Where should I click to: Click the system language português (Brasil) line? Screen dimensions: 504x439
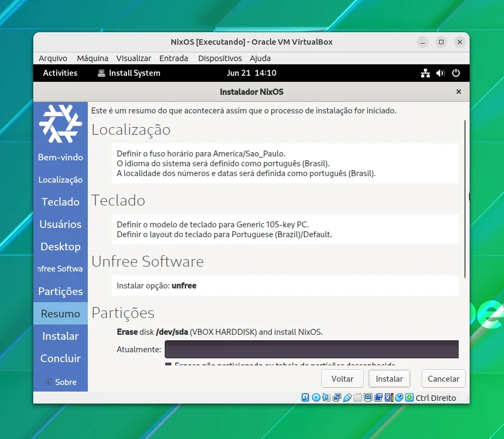pyautogui.click(x=223, y=164)
